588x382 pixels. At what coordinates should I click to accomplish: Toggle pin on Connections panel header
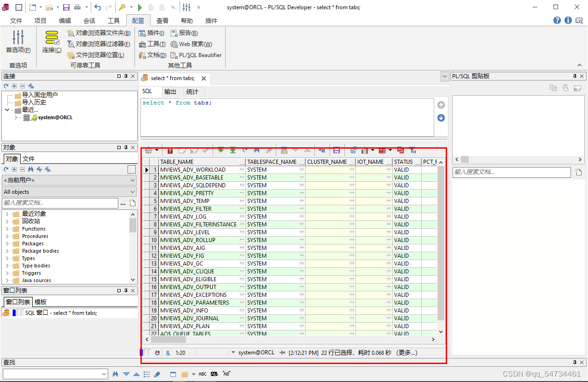(126, 76)
